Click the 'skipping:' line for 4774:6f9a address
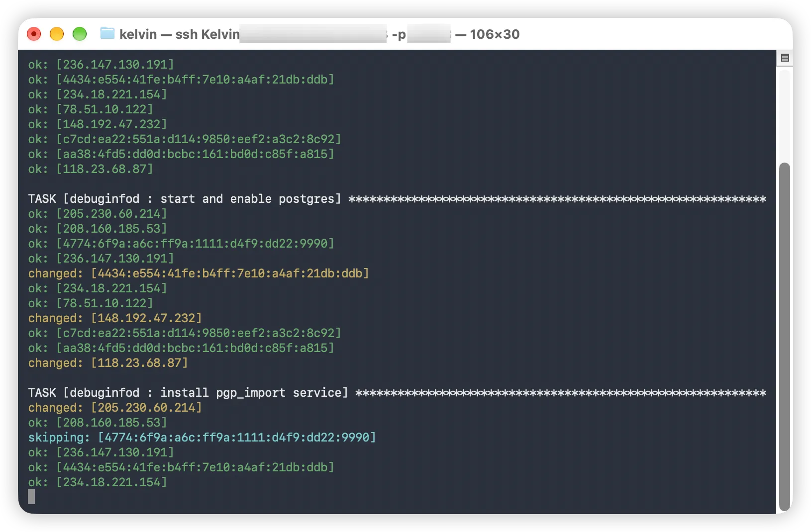 pos(202,438)
